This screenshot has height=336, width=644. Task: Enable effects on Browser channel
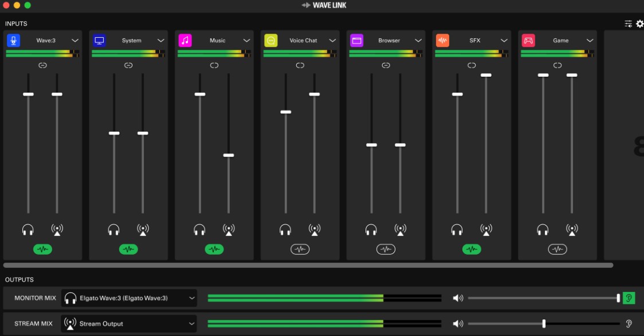click(386, 249)
